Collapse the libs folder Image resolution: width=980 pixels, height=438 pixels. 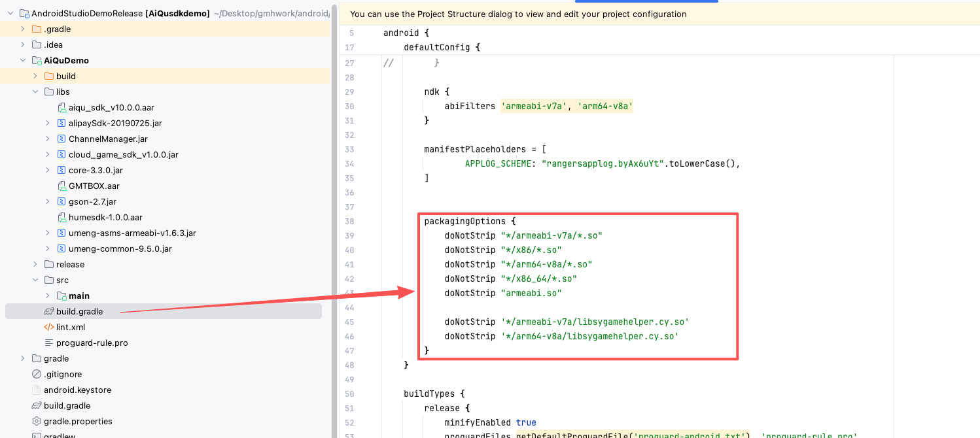pyautogui.click(x=35, y=92)
